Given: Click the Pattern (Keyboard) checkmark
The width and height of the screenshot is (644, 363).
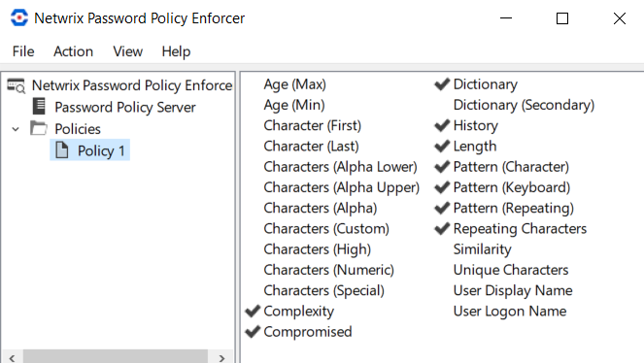Looking at the screenshot, I should pyautogui.click(x=442, y=187).
